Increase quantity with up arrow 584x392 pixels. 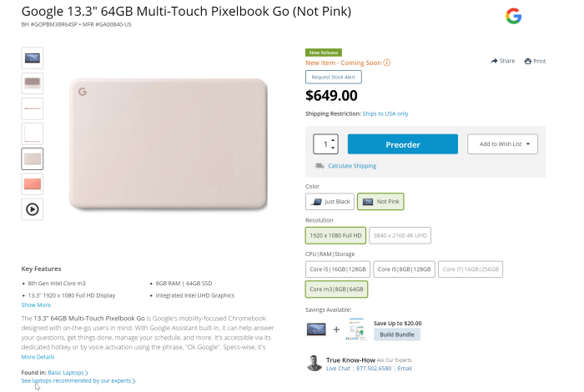[334, 138]
